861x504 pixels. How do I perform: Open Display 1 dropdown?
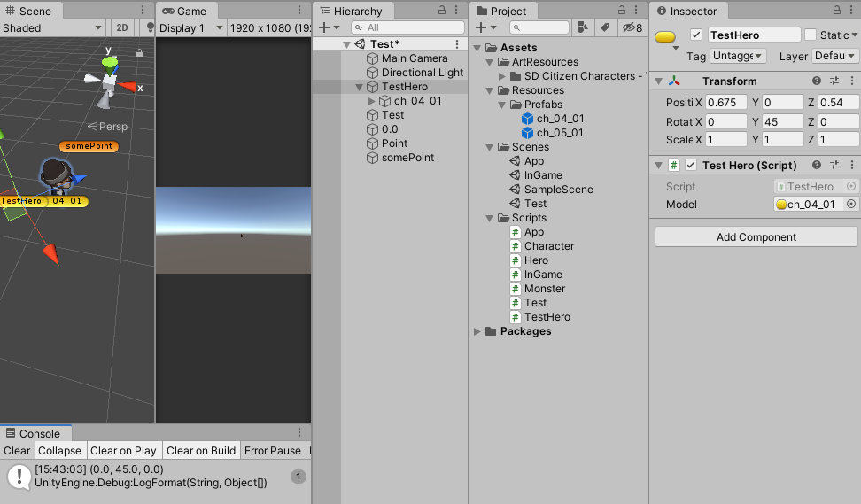[191, 27]
